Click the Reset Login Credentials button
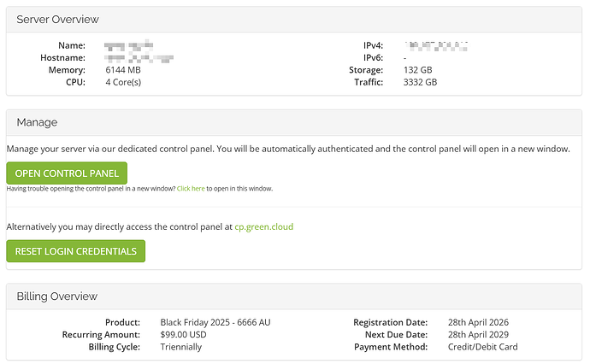The height and width of the screenshot is (364, 590). (x=75, y=251)
